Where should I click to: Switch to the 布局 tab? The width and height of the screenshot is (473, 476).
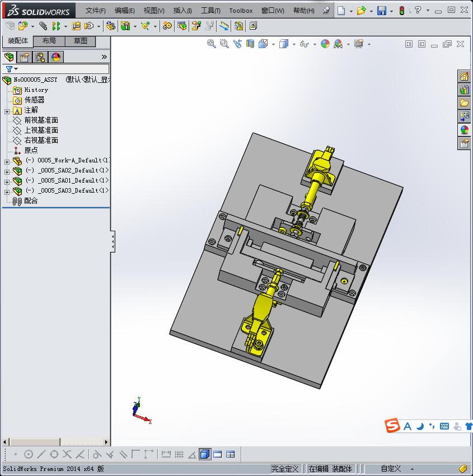click(x=49, y=41)
